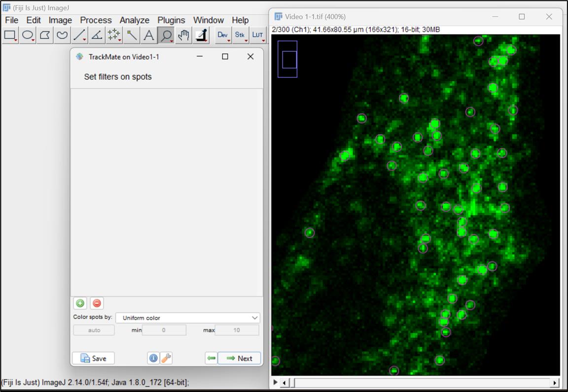
Task: Click Next in TrackMate wizard
Action: pyautogui.click(x=239, y=358)
